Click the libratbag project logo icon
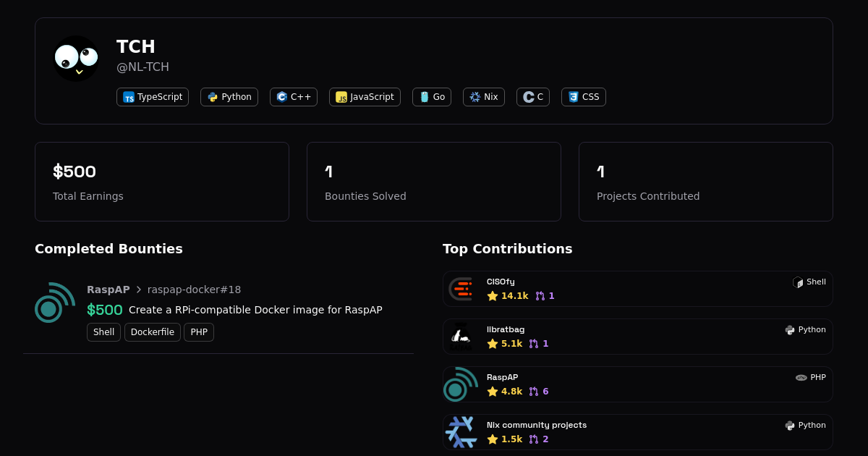Viewport: 868px width, 456px height. (461, 337)
